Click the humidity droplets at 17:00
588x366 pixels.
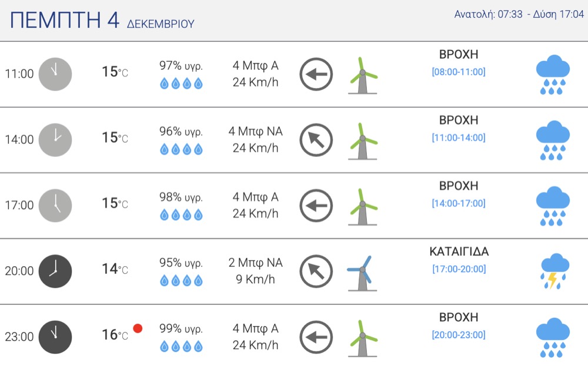(181, 215)
